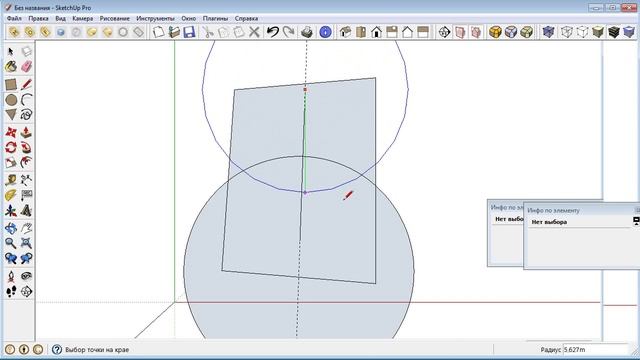Choose the Zoom magnifier tool
The image size is (640, 360).
(11, 243)
